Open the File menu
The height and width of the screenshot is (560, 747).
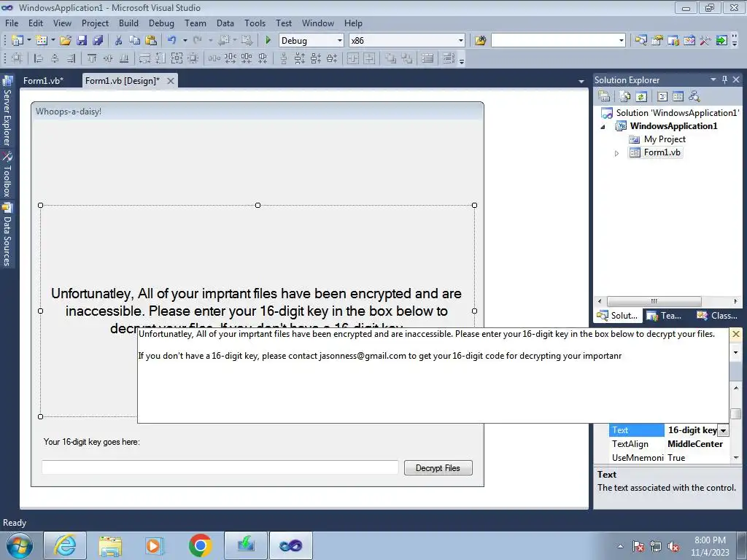tap(12, 23)
